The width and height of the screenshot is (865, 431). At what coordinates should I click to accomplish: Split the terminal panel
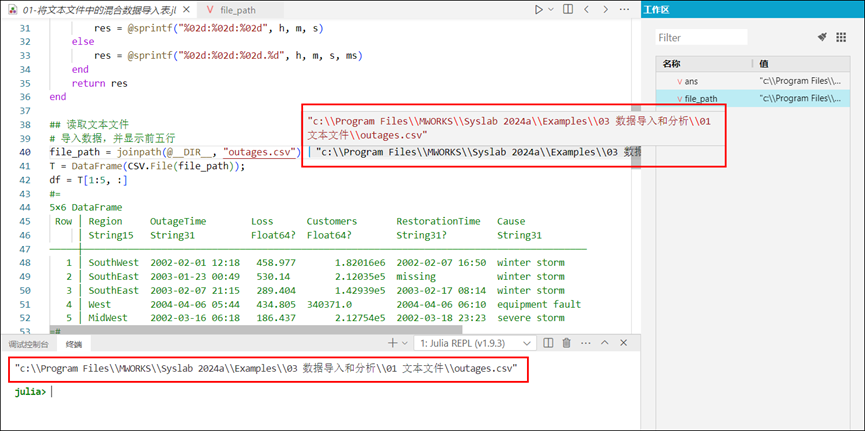[548, 343]
